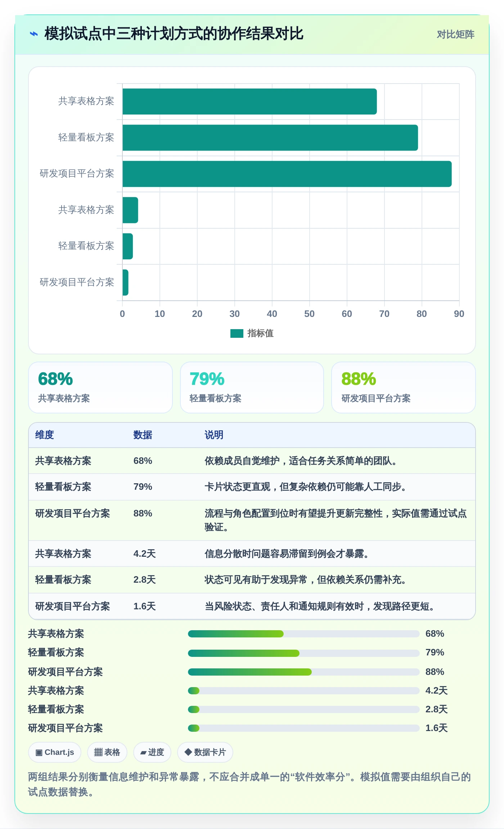Click the 对比矩阵 label in header
Image resolution: width=504 pixels, height=829 pixels.
(455, 34)
